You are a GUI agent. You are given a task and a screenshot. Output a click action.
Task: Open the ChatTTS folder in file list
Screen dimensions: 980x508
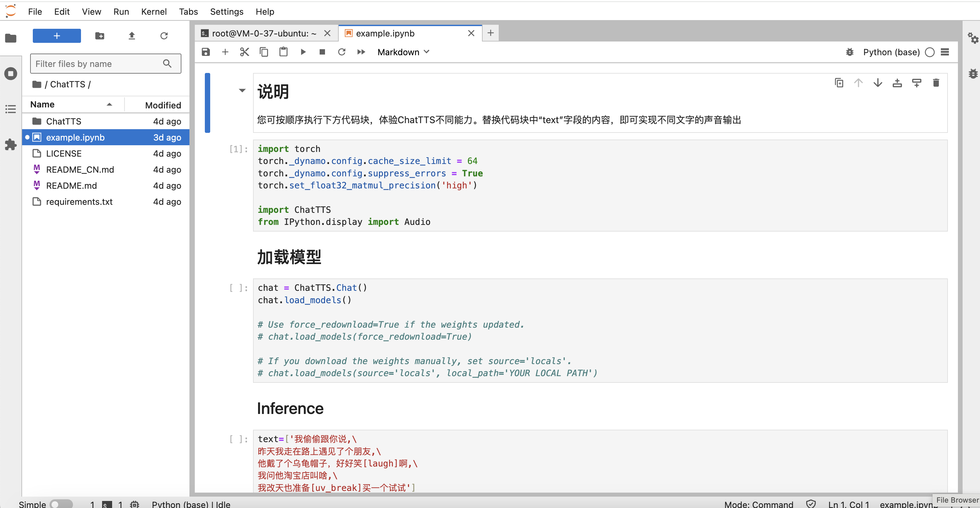pyautogui.click(x=105, y=121)
